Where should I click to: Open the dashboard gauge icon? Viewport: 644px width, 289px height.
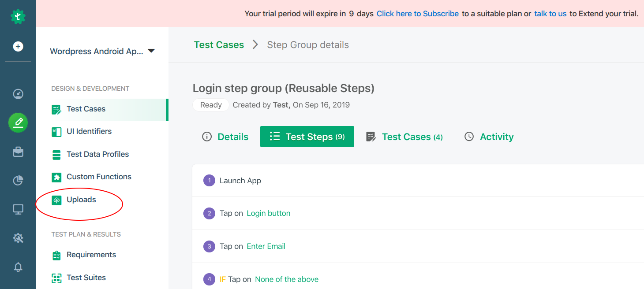pos(18,94)
